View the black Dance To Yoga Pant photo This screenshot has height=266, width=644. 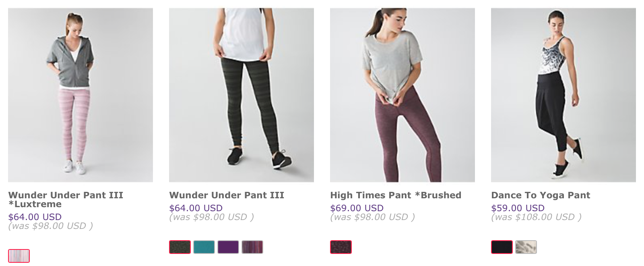click(563, 95)
